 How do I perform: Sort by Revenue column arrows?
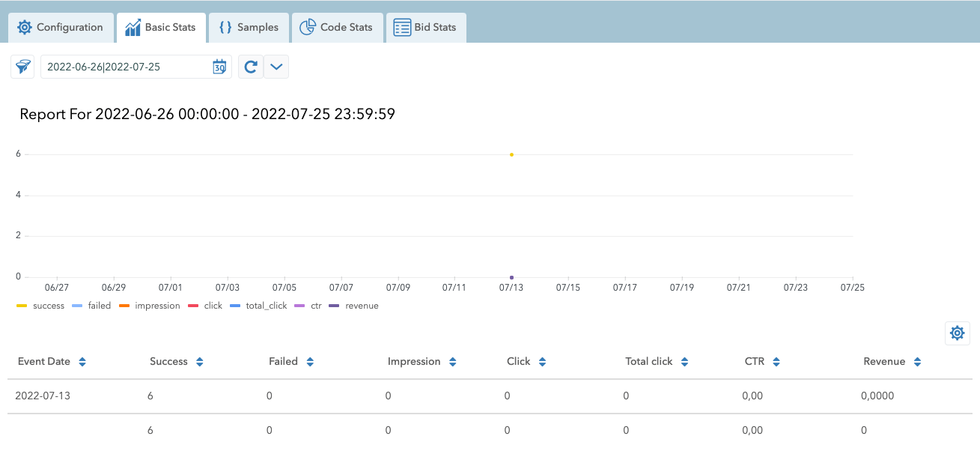pyautogui.click(x=917, y=362)
